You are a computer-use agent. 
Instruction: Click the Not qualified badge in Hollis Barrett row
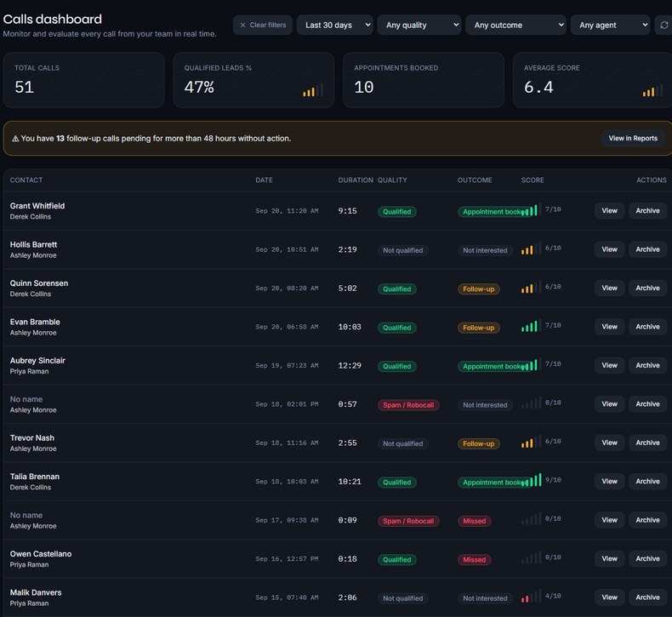(403, 250)
